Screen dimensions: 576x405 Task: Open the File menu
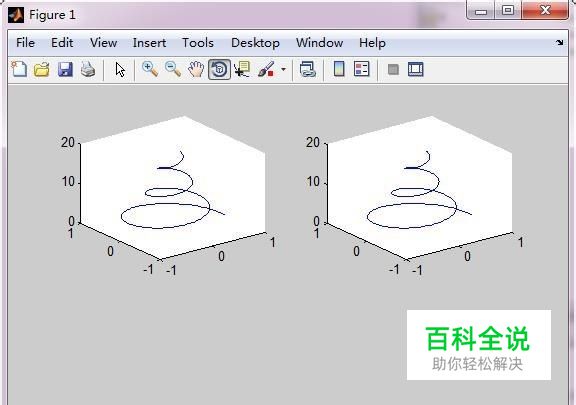click(x=25, y=43)
